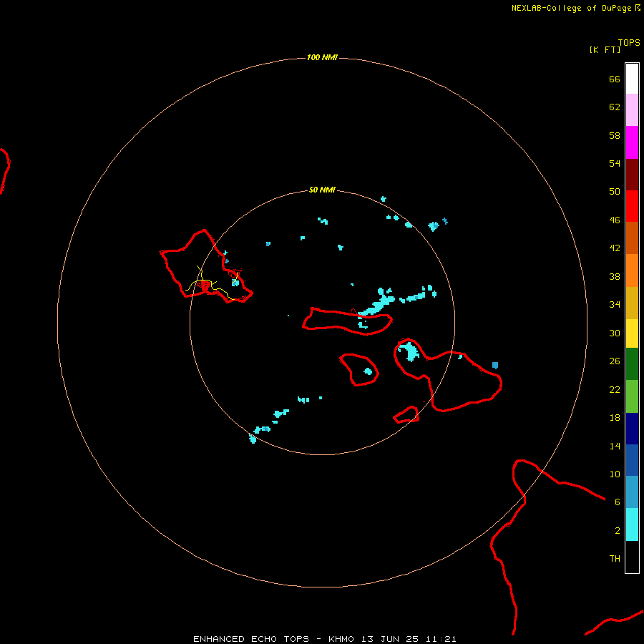Click the white 66 kft legend color
644x644 pixels.
pyautogui.click(x=632, y=79)
